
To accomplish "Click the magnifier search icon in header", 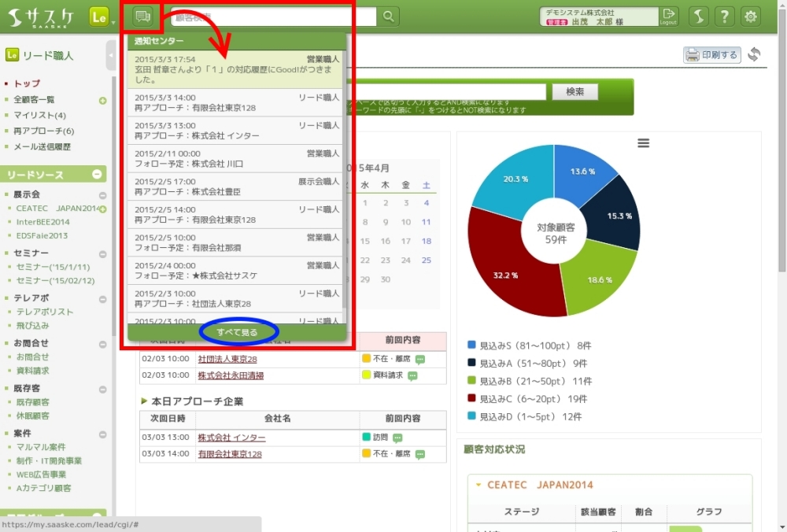I will click(389, 17).
